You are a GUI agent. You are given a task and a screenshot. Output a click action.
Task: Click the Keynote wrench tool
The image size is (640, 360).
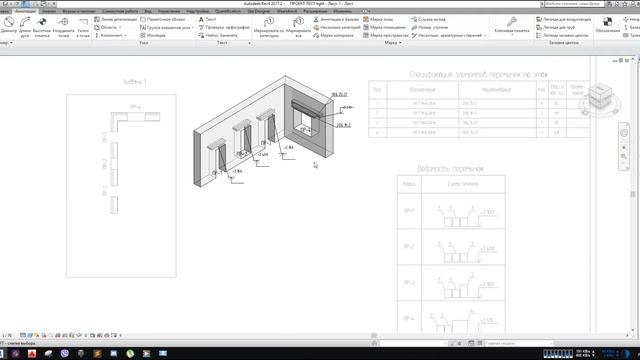click(511, 25)
